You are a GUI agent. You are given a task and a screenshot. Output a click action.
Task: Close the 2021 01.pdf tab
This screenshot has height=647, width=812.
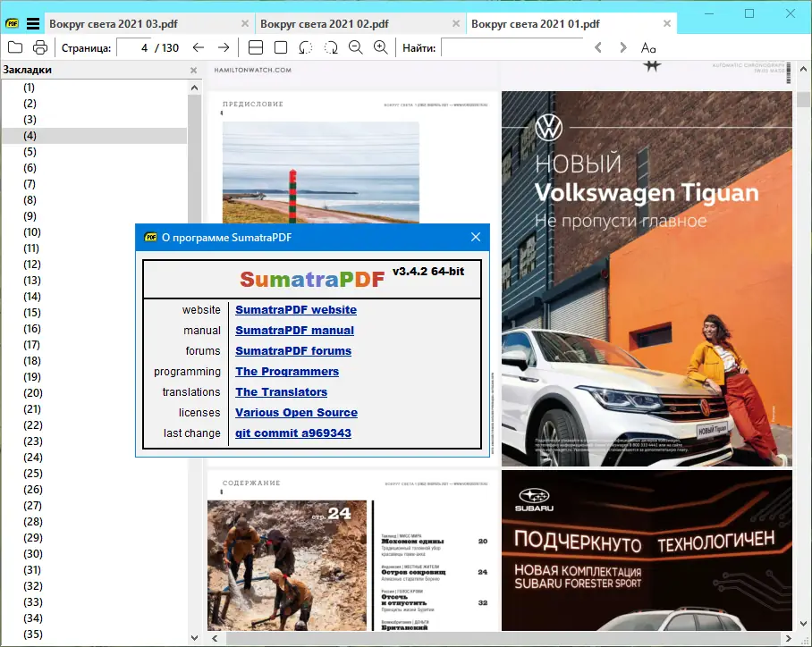point(667,24)
